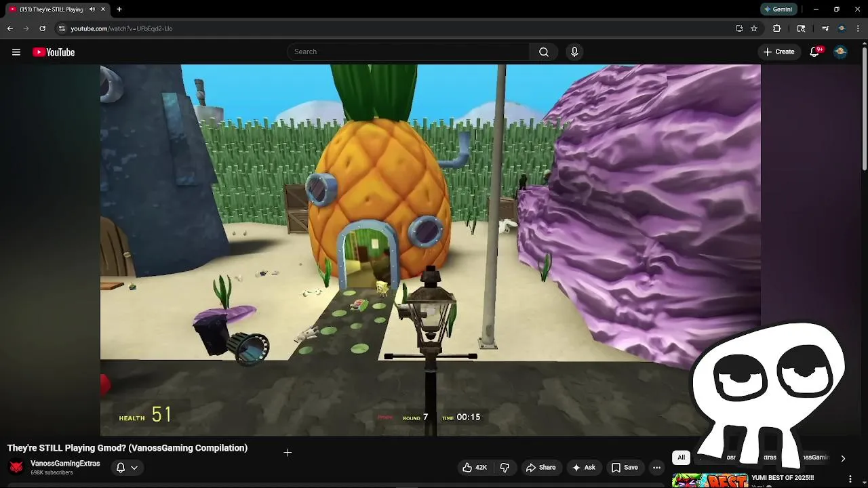Screen dimensions: 868x488
Task: Open the YUMI BEST OF 2025 thumbnail
Action: pyautogui.click(x=710, y=480)
